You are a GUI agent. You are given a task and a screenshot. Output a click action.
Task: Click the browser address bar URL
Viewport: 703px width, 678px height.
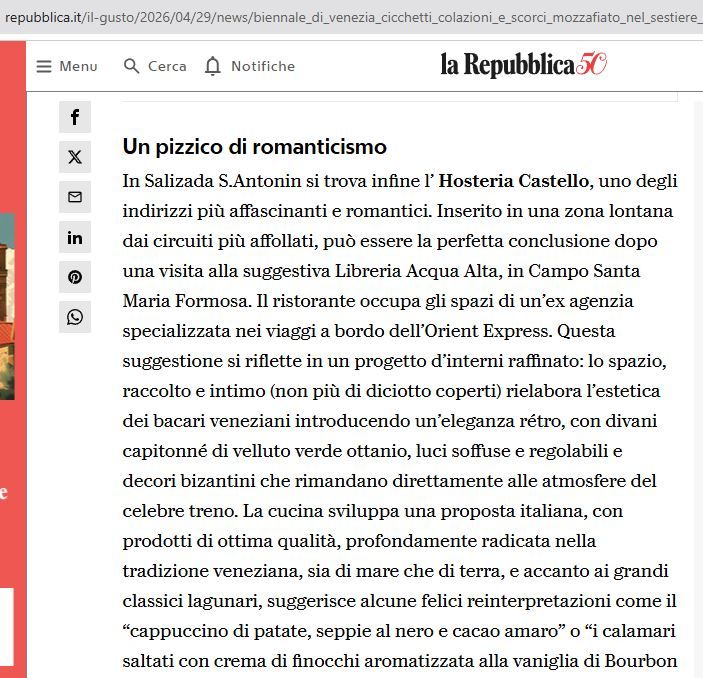[x=352, y=17]
